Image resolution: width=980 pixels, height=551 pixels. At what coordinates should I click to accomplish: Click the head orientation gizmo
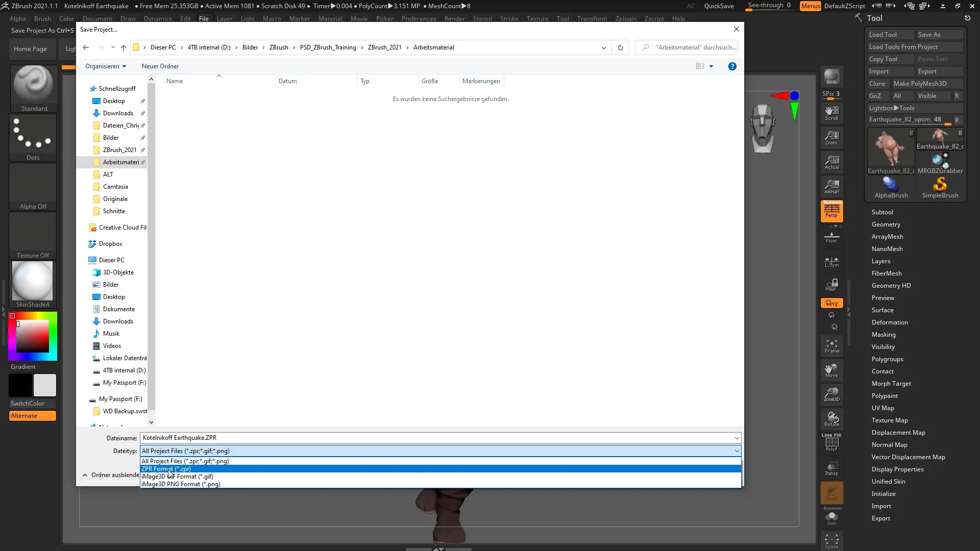coord(763,128)
